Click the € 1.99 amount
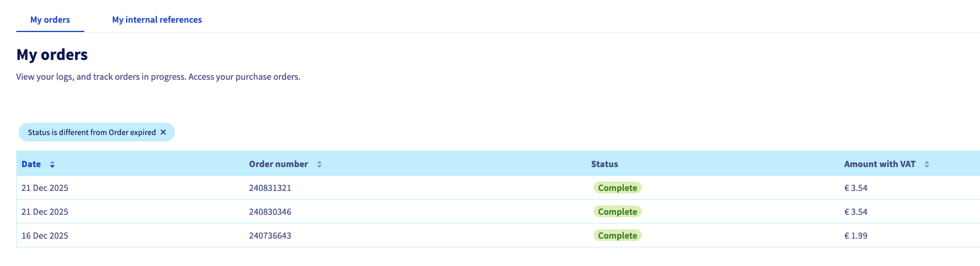This screenshot has height=266, width=980. point(856,236)
